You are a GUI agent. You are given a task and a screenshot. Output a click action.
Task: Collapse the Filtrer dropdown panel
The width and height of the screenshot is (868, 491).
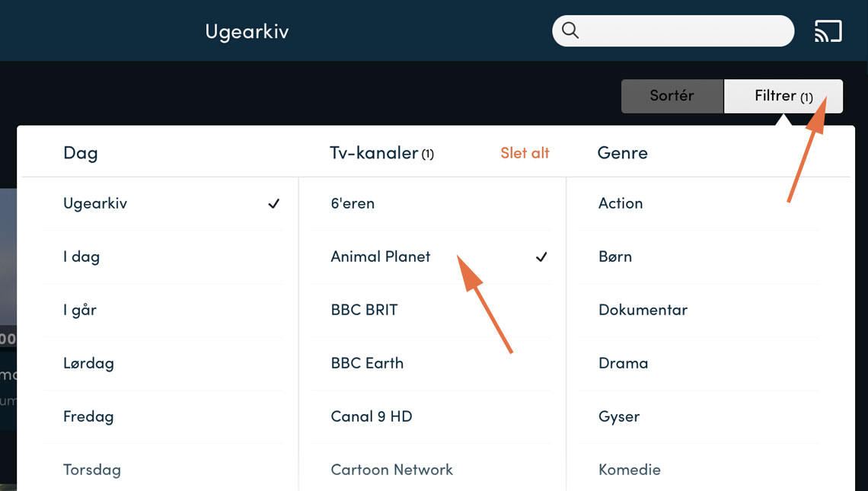click(x=783, y=96)
